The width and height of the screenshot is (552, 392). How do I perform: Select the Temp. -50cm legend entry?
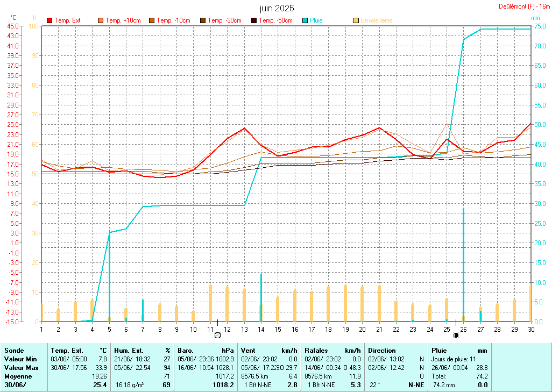(275, 20)
